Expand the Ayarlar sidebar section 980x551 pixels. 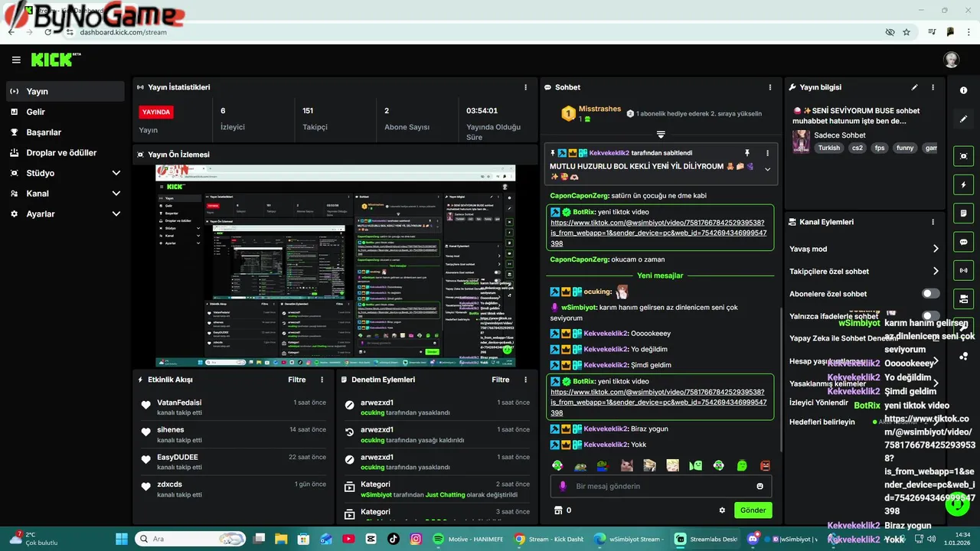coord(65,214)
